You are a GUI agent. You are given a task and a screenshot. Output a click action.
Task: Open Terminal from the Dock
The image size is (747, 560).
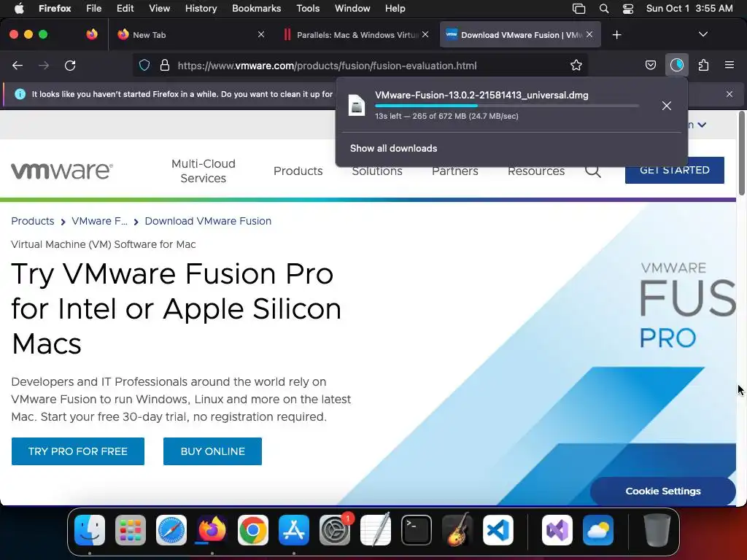point(417,530)
